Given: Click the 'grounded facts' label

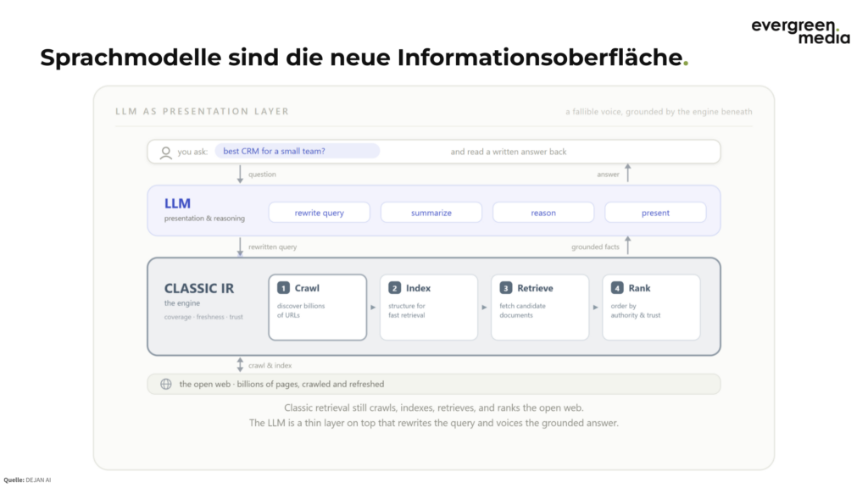Looking at the screenshot, I should [595, 247].
